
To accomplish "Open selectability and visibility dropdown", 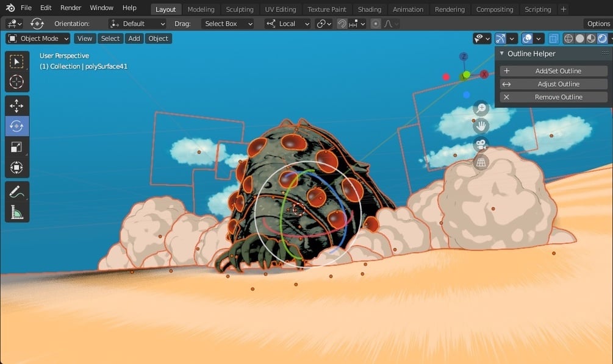I will [x=482, y=38].
